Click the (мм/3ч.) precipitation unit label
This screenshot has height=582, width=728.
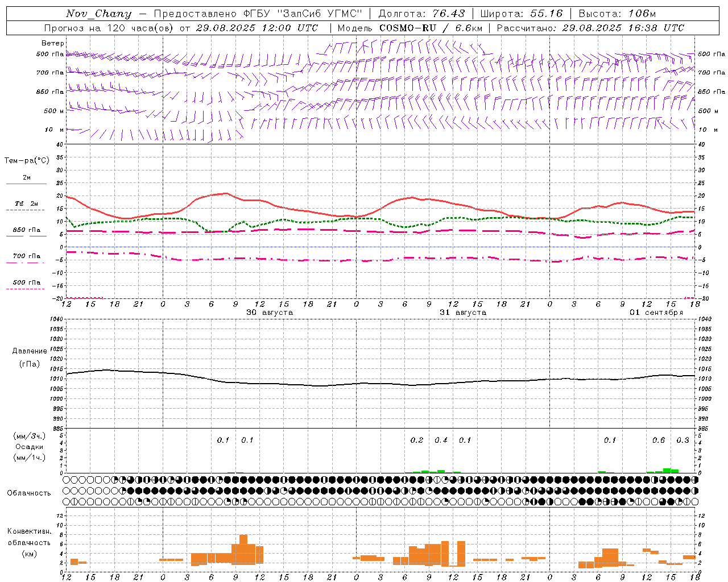(x=30, y=436)
